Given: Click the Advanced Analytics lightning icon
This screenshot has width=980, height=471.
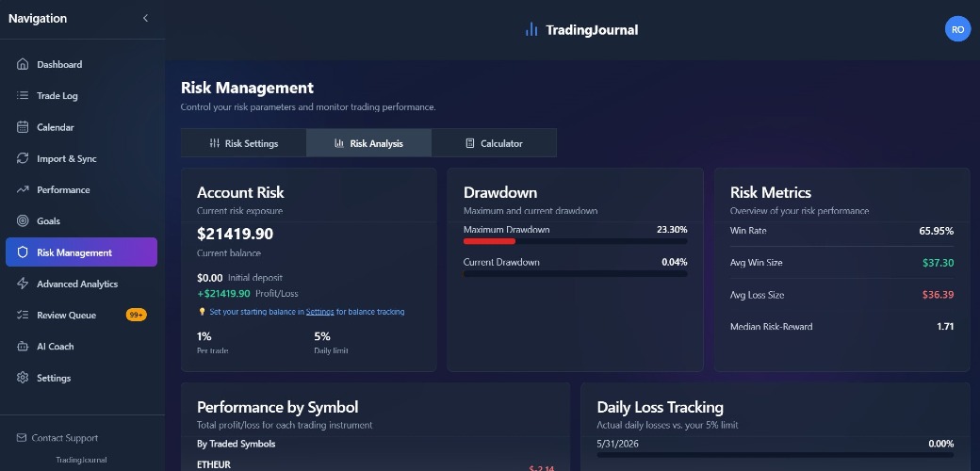Looking at the screenshot, I should (23, 284).
